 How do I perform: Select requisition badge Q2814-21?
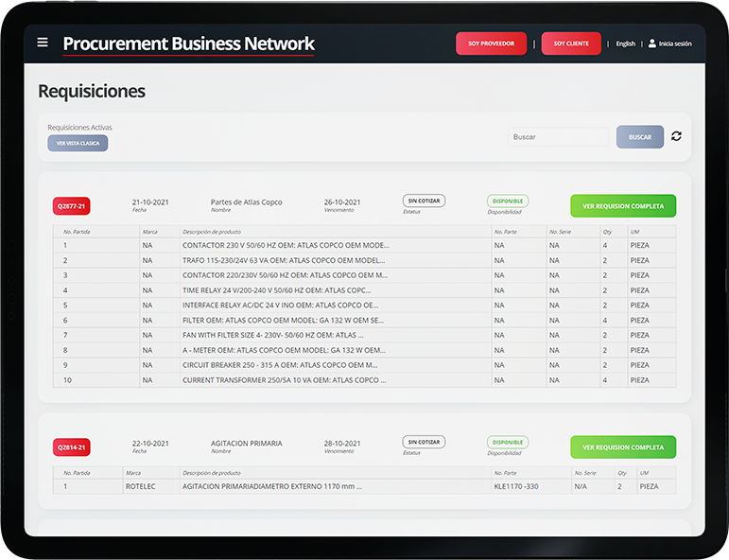[71, 446]
